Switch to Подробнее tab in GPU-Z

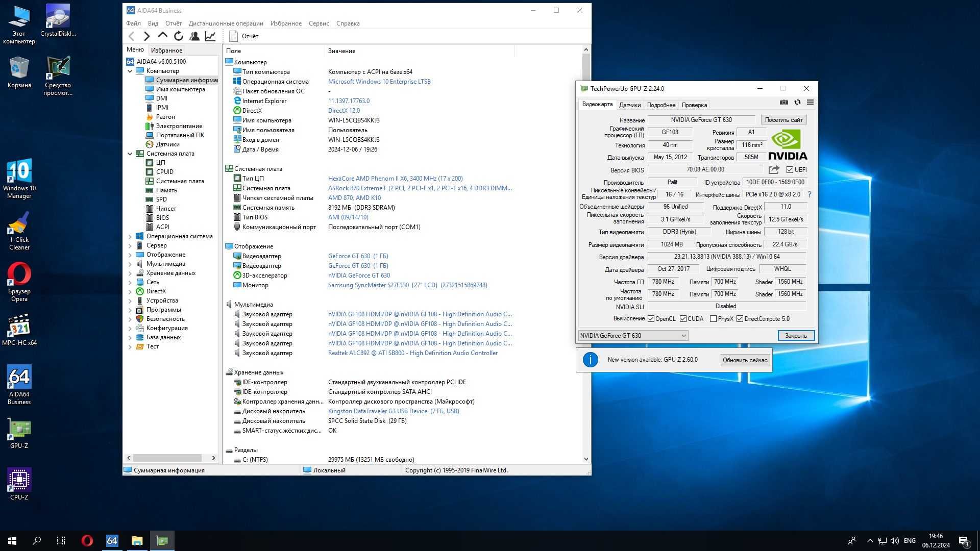pyautogui.click(x=661, y=105)
